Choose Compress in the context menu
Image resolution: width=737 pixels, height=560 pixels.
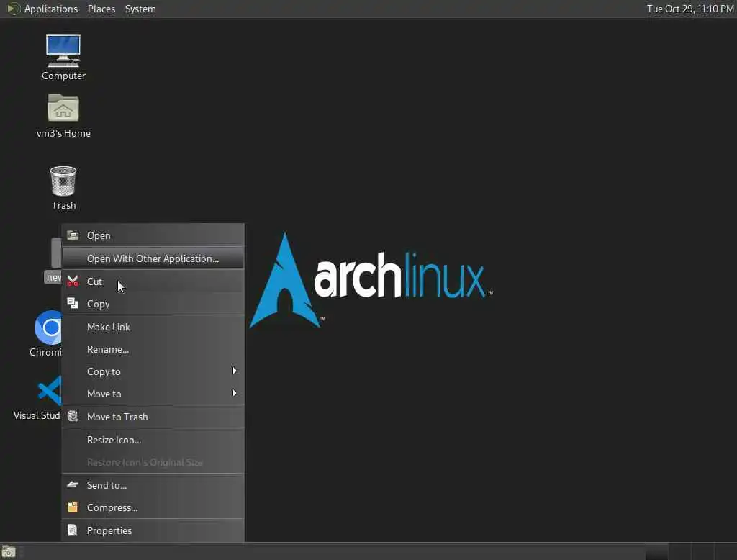pyautogui.click(x=153, y=507)
